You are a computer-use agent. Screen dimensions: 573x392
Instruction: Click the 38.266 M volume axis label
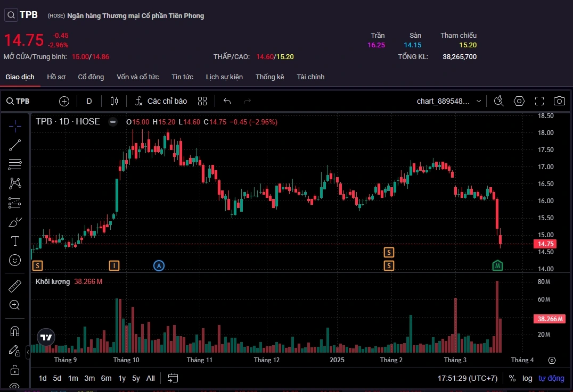click(x=550, y=319)
